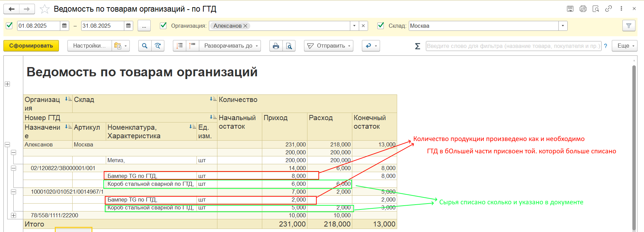Open the Склад dropdown list
644x232 pixels.
pyautogui.click(x=563, y=26)
